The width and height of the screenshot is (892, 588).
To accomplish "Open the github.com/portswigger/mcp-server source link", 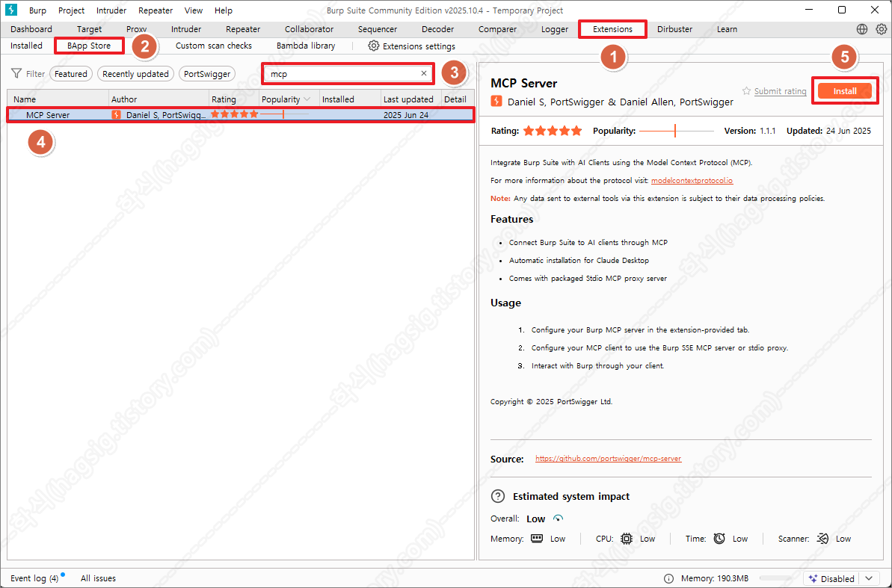I will tap(608, 458).
